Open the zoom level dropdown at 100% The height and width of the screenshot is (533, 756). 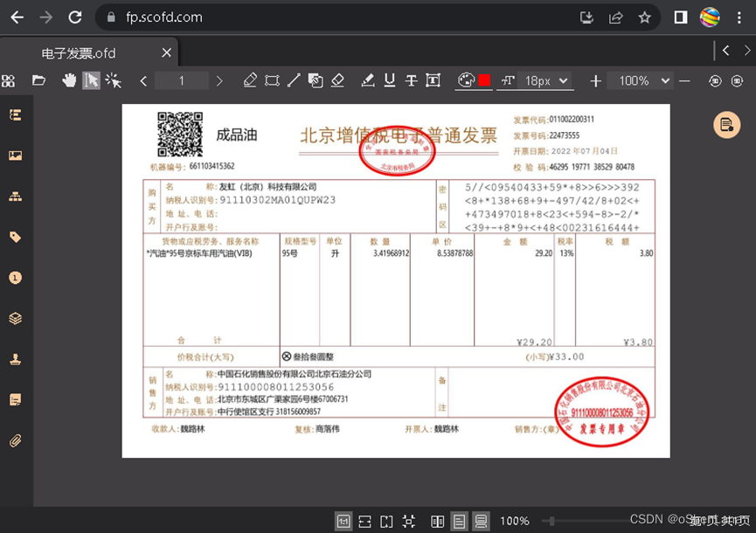coord(640,80)
